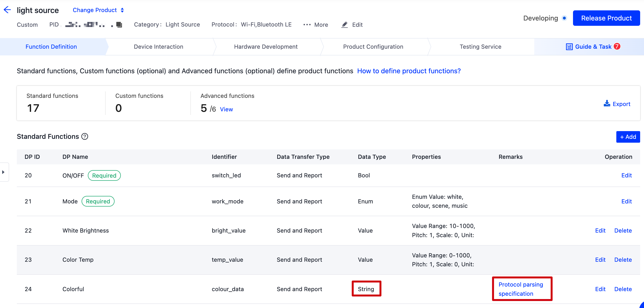
Task: Select the Hardware Development tab
Action: coord(266,46)
